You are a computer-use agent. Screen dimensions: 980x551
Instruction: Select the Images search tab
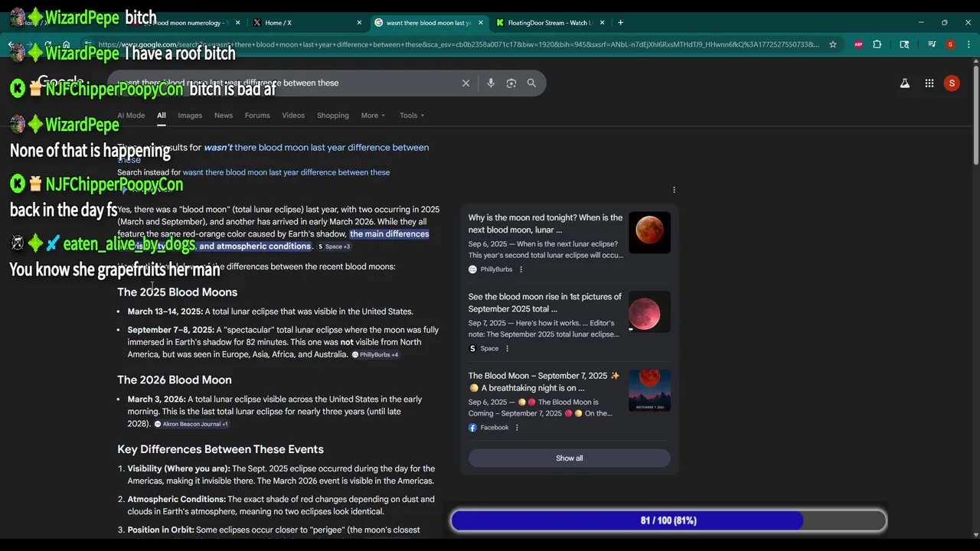190,116
